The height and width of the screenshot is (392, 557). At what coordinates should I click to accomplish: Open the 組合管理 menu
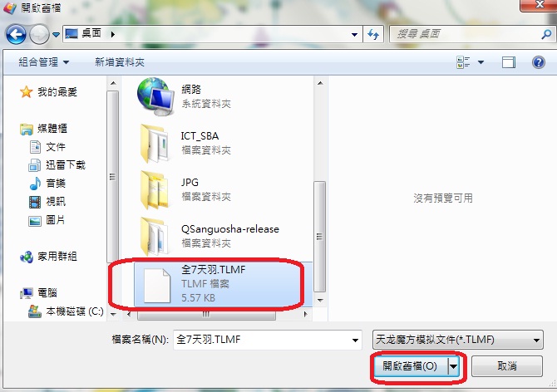click(x=43, y=62)
